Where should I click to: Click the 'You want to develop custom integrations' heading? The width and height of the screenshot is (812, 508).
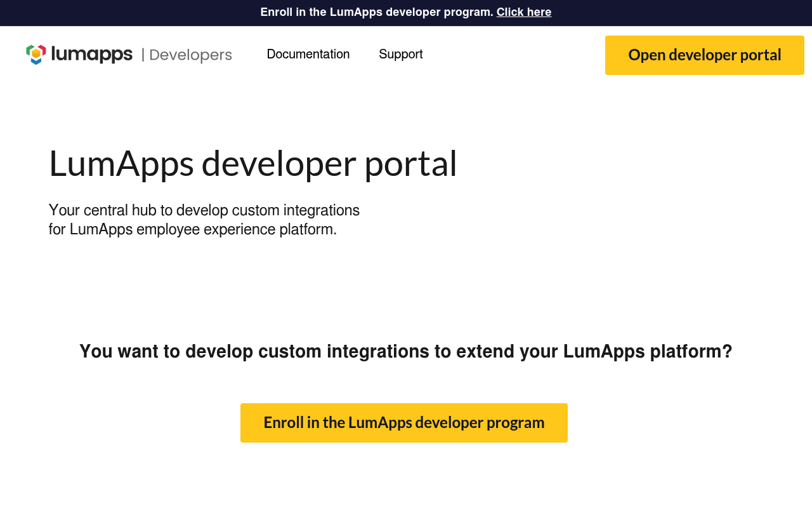click(x=406, y=351)
